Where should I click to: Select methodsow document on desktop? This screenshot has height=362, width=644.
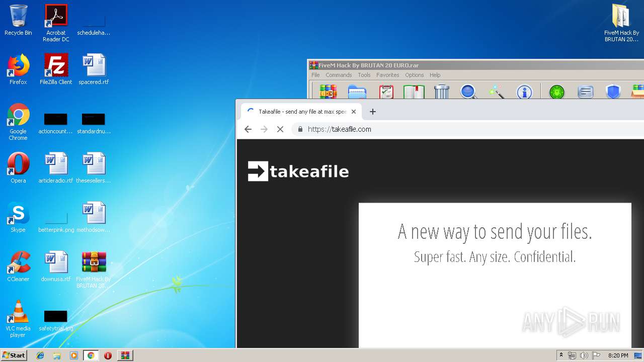[x=94, y=217]
